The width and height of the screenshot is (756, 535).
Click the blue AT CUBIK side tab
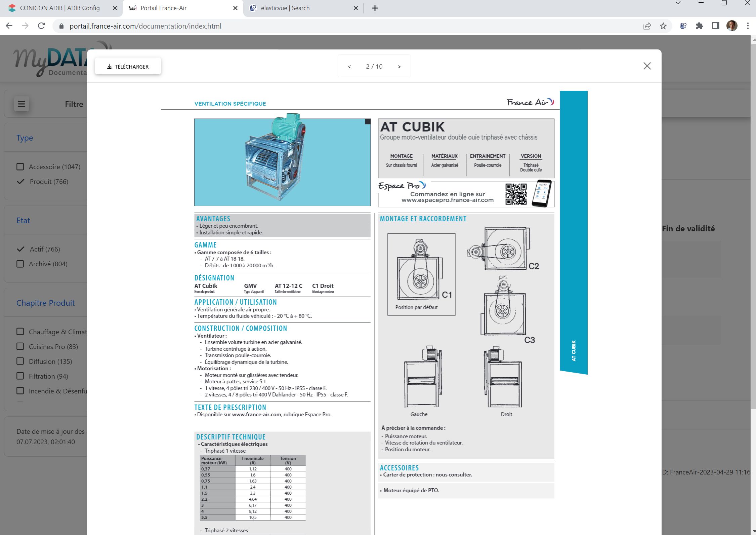pyautogui.click(x=574, y=232)
